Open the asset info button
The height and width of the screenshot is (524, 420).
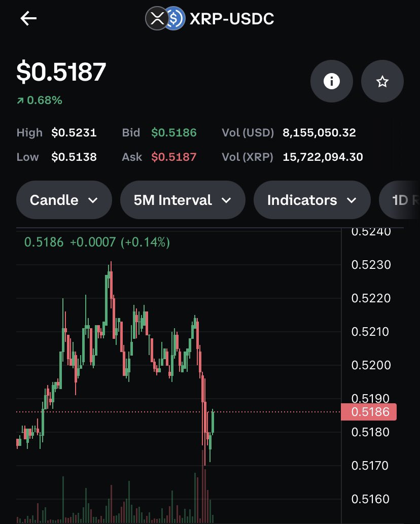[331, 81]
